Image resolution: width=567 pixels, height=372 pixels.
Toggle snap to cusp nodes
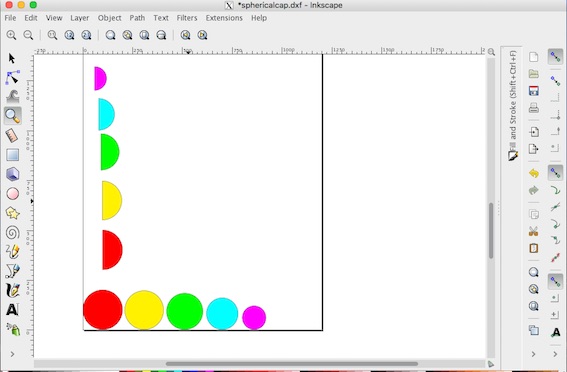pos(555,224)
